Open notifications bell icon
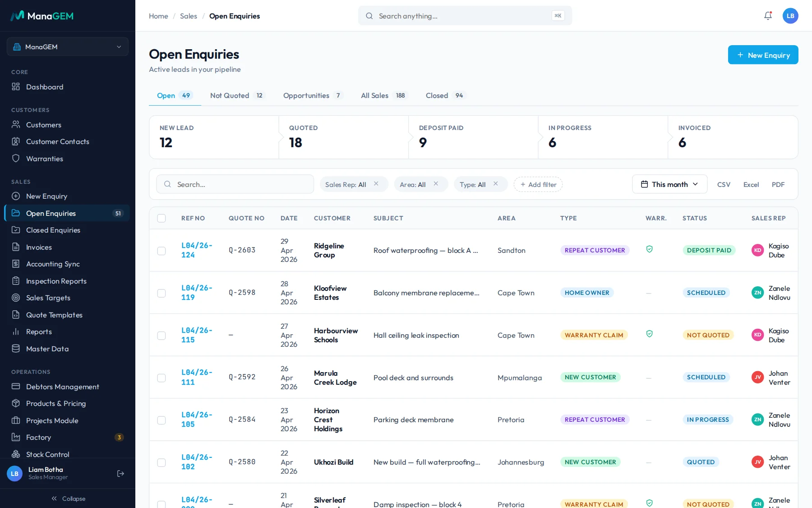The image size is (812, 508). point(768,16)
